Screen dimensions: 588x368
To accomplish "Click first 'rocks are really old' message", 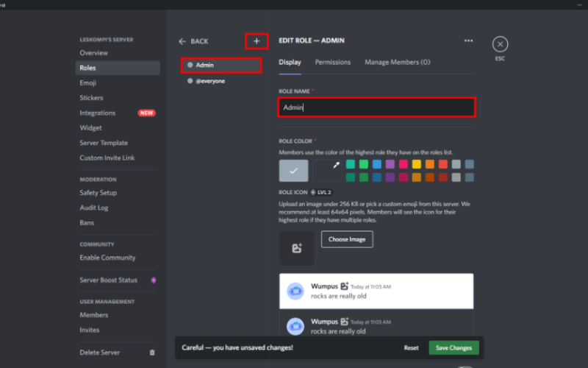I will (338, 297).
